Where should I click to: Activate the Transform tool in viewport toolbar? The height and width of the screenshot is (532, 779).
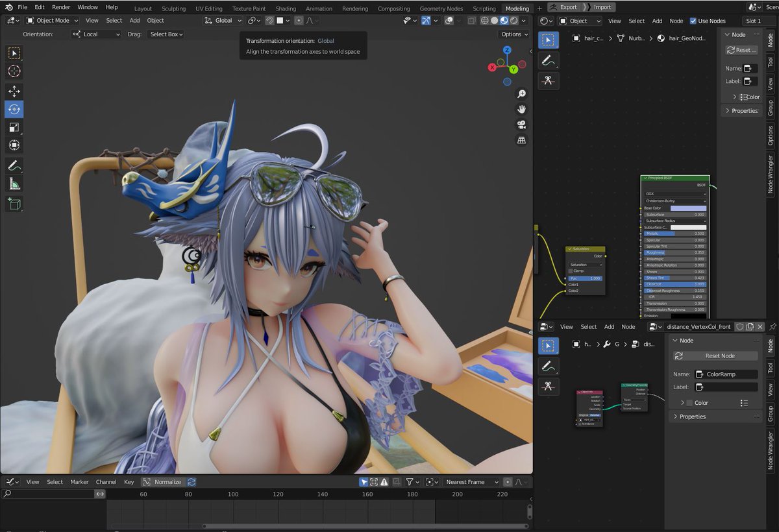[x=14, y=145]
